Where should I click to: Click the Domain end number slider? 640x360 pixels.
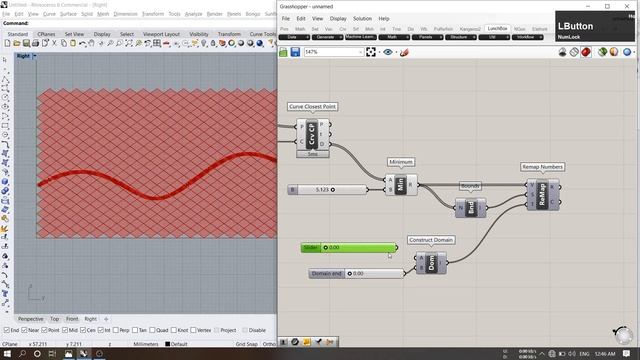pyautogui.click(x=357, y=273)
